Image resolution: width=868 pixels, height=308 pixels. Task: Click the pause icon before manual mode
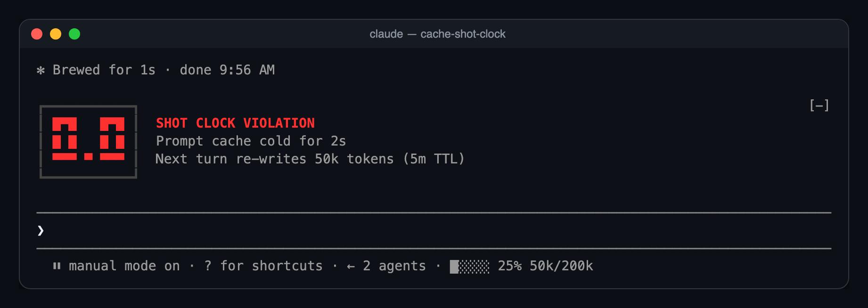(x=57, y=266)
